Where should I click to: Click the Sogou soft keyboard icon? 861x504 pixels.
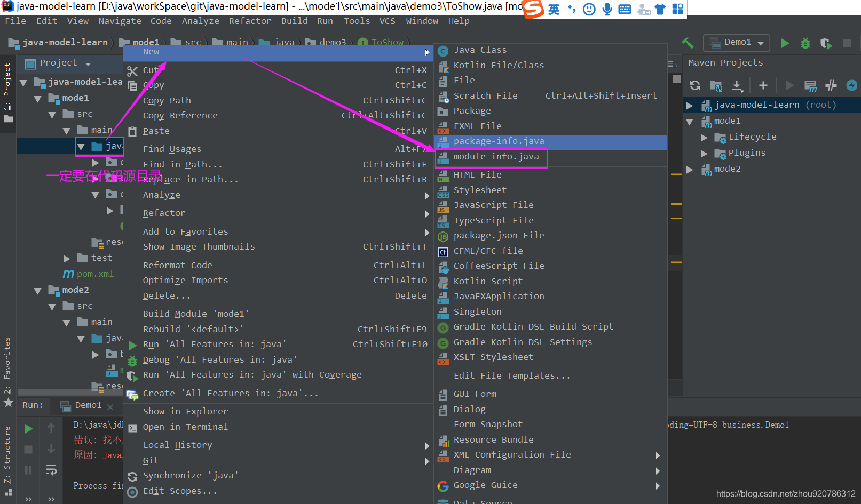(x=625, y=9)
